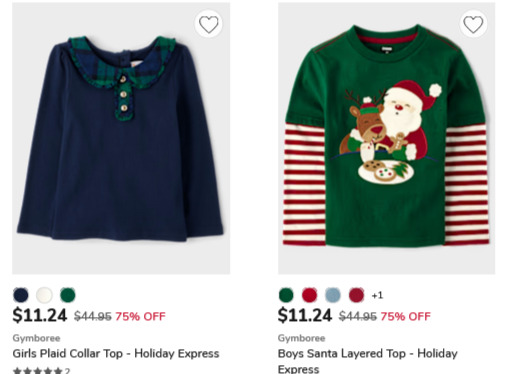
Task: Show the +1 additional color option
Action: pos(377,295)
